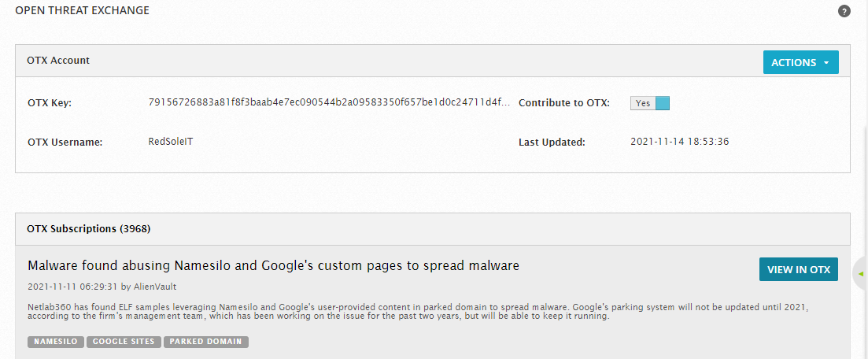Select the GOOGLE SITES tag
Screen dimensions: 868x359
pos(124,342)
